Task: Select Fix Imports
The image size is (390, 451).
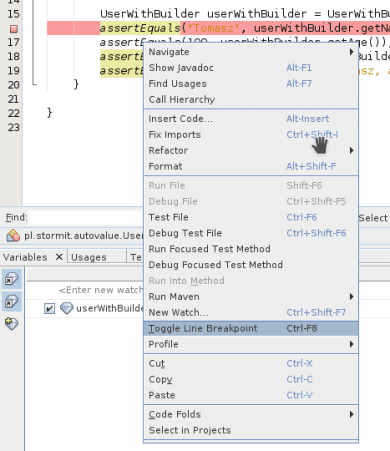Action: point(251,135)
